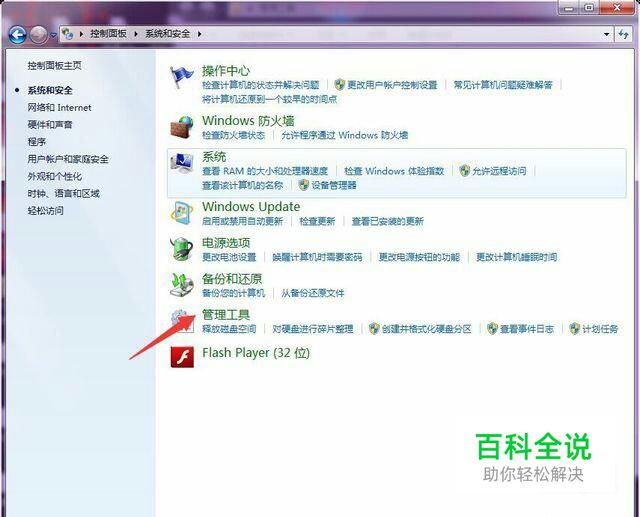
Task: Click 更改用户帐户控制设置 link
Action: pos(392,85)
